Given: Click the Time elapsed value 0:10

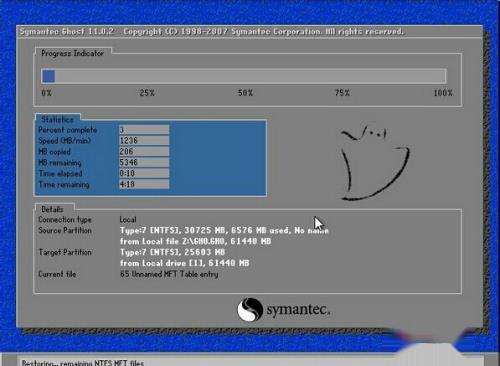Looking at the screenshot, I should [144, 173].
